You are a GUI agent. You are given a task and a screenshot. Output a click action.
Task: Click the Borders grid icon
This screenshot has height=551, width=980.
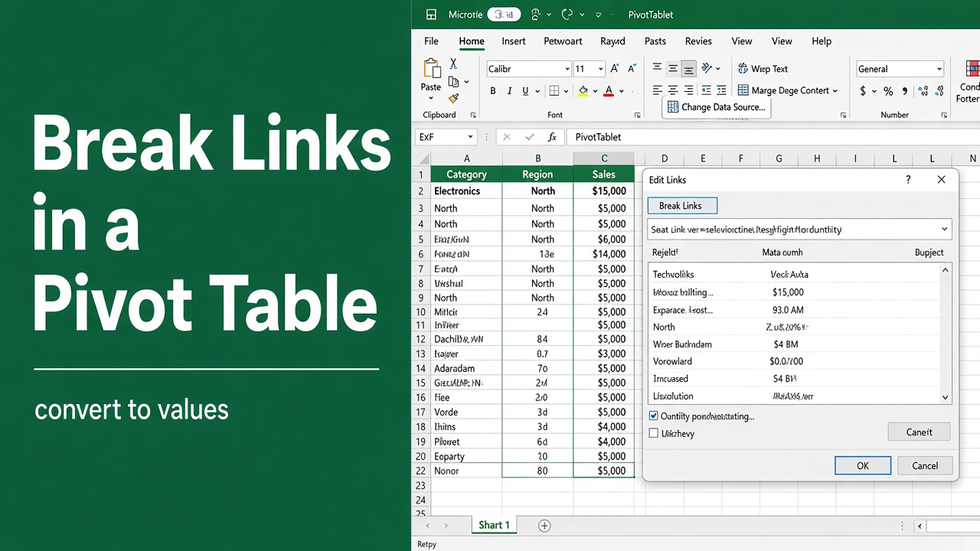[554, 91]
